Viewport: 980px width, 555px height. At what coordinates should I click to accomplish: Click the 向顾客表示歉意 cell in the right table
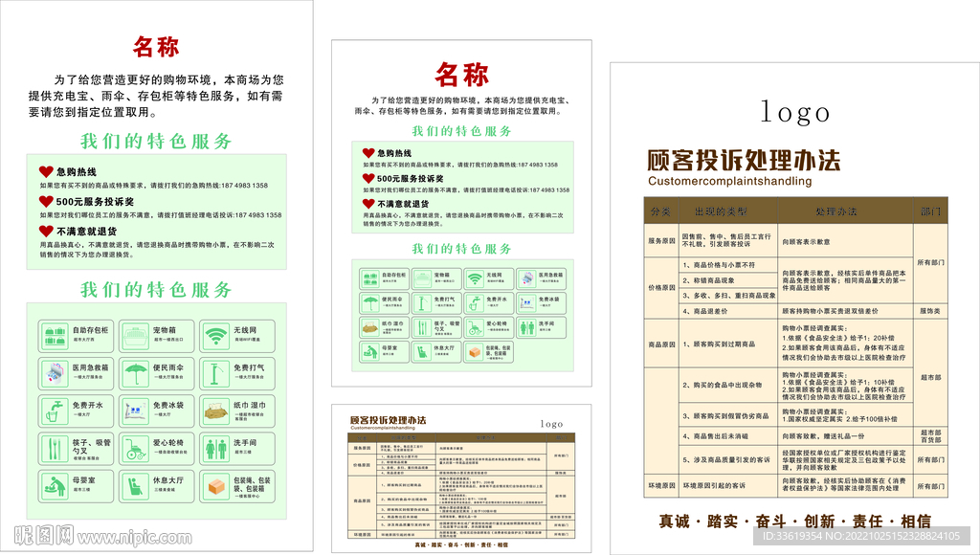click(x=846, y=241)
